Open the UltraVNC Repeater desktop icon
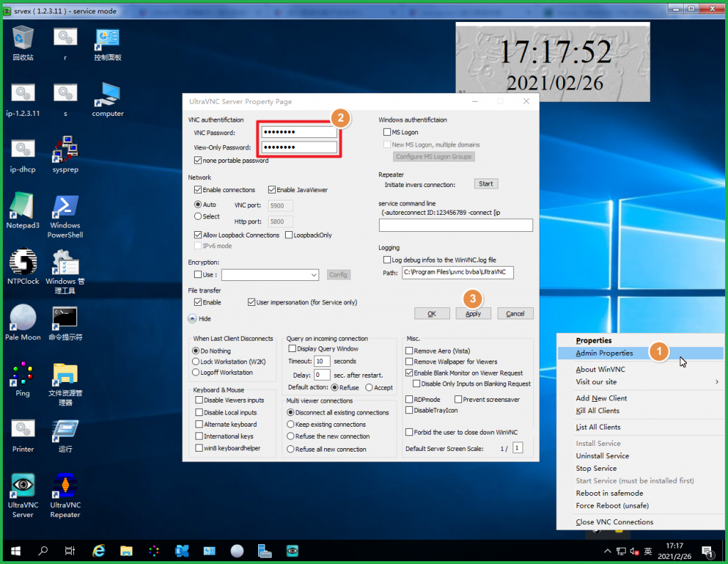Viewport: 728px width, 564px height. click(65, 486)
